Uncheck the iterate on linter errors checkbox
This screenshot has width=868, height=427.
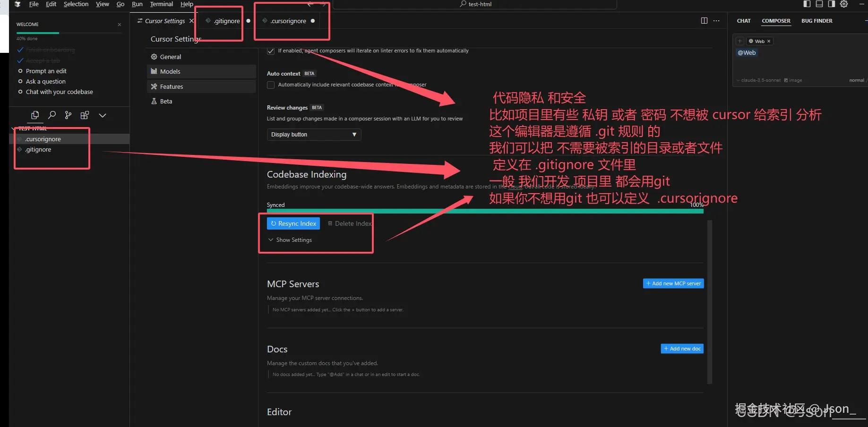click(x=271, y=51)
